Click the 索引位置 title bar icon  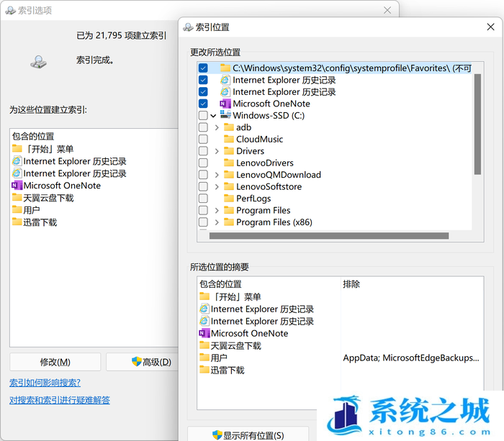189,27
